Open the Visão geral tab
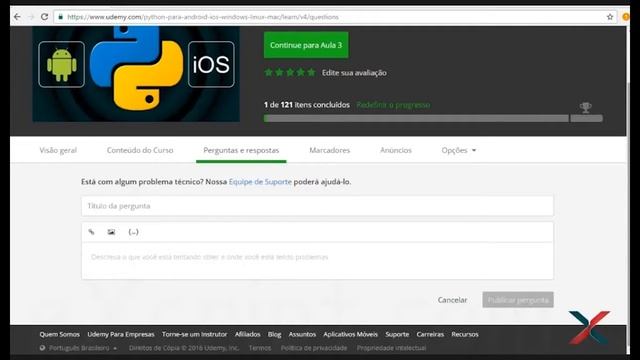 coord(58,150)
